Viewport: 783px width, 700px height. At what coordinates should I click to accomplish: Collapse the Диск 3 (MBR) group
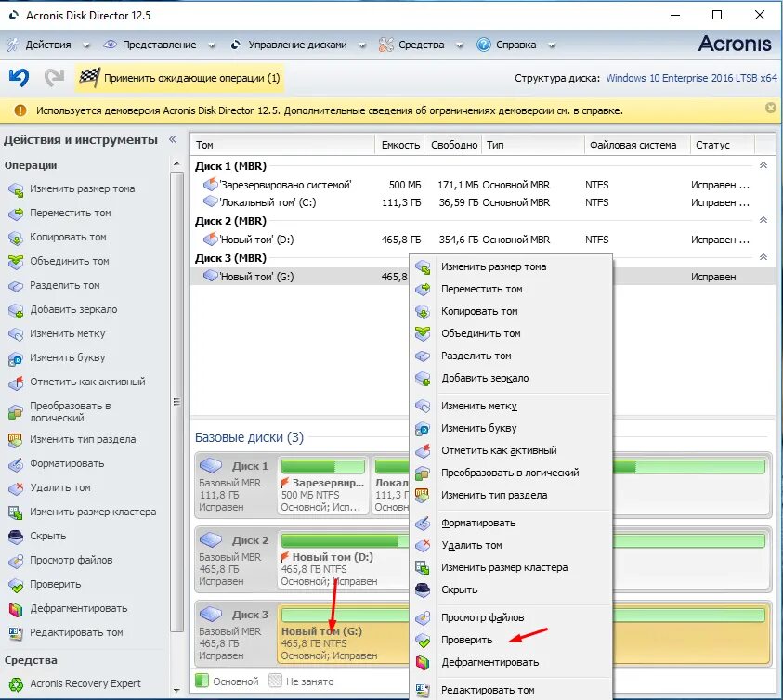coord(763,258)
